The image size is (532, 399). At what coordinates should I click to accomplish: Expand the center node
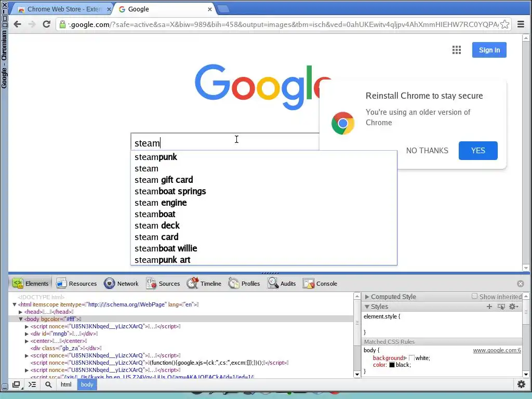tap(26, 341)
